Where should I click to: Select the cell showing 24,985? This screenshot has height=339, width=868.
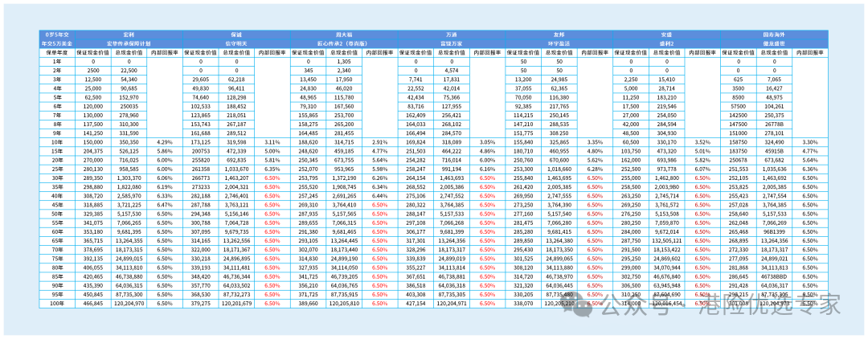pos(559,79)
